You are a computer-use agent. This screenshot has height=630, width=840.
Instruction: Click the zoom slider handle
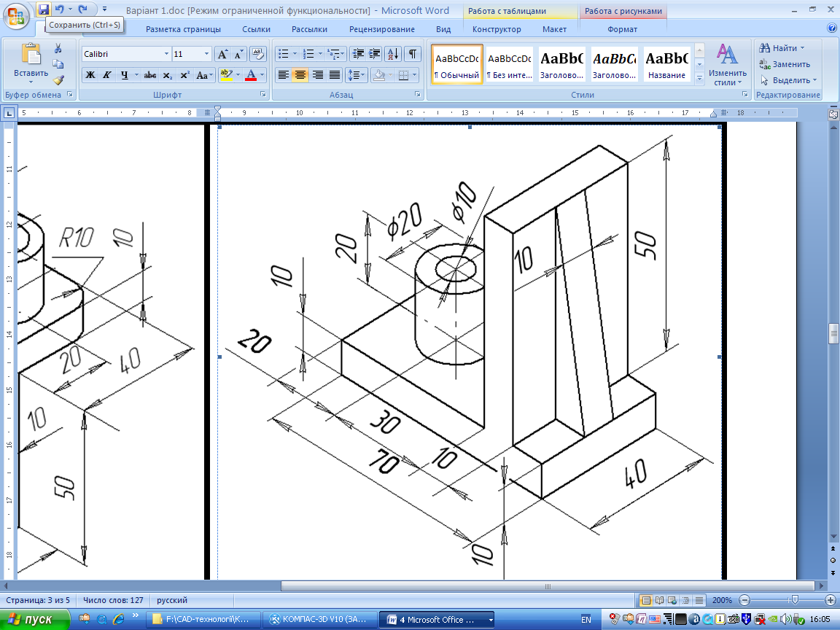point(795,600)
